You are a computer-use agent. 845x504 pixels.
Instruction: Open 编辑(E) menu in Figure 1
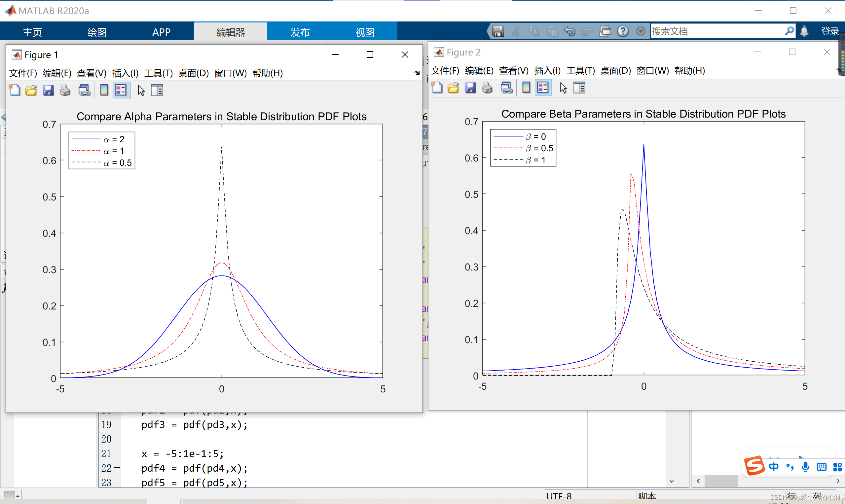click(x=57, y=73)
